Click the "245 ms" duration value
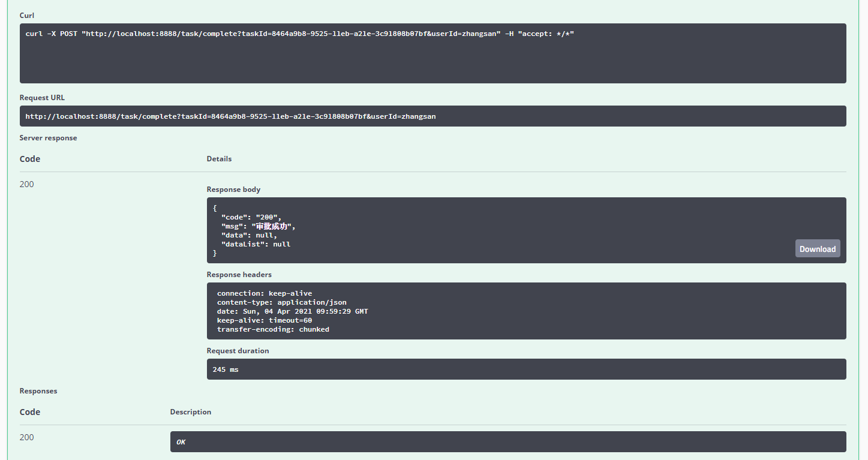The height and width of the screenshot is (460, 868). (x=226, y=369)
